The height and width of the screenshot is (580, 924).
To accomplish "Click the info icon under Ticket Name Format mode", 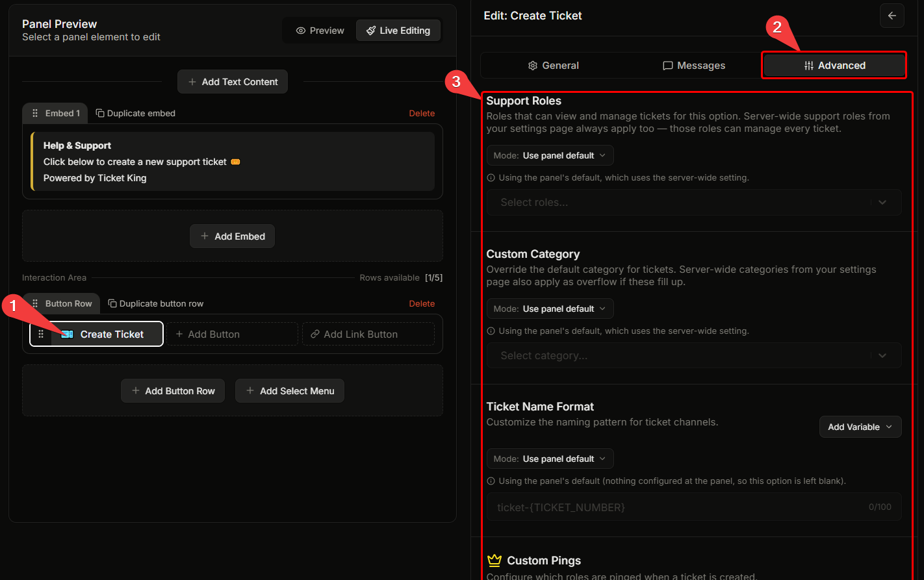I will click(x=491, y=481).
